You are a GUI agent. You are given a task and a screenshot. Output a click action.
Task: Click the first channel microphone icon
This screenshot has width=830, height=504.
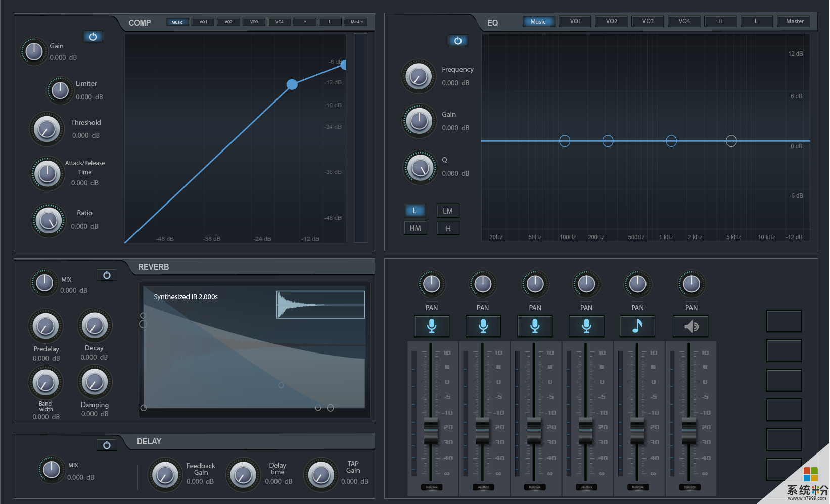[432, 326]
